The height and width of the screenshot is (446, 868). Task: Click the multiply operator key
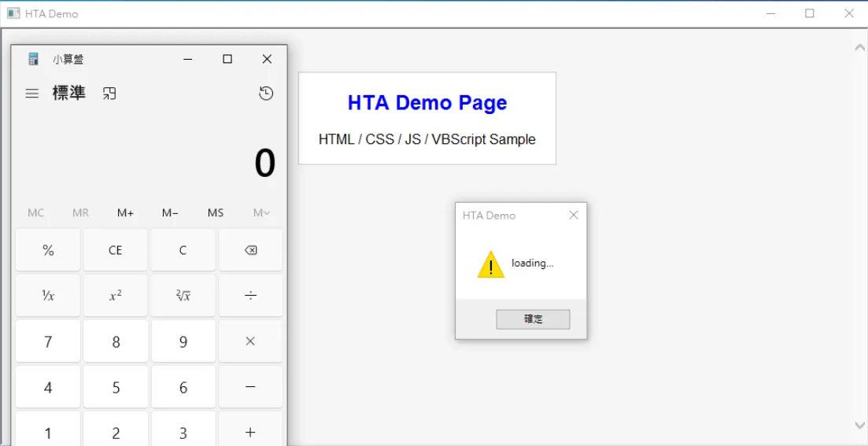pos(251,341)
